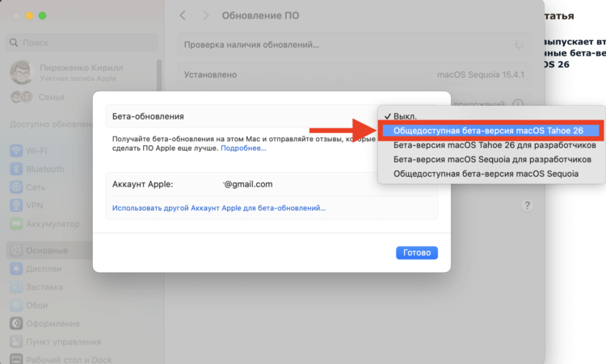Go forward with the right chevron
This screenshot has width=606, height=364.
click(x=206, y=15)
